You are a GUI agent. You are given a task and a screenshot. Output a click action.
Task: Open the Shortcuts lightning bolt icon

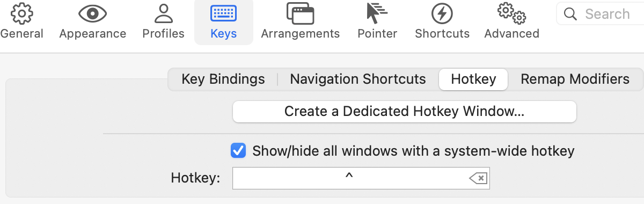[442, 14]
